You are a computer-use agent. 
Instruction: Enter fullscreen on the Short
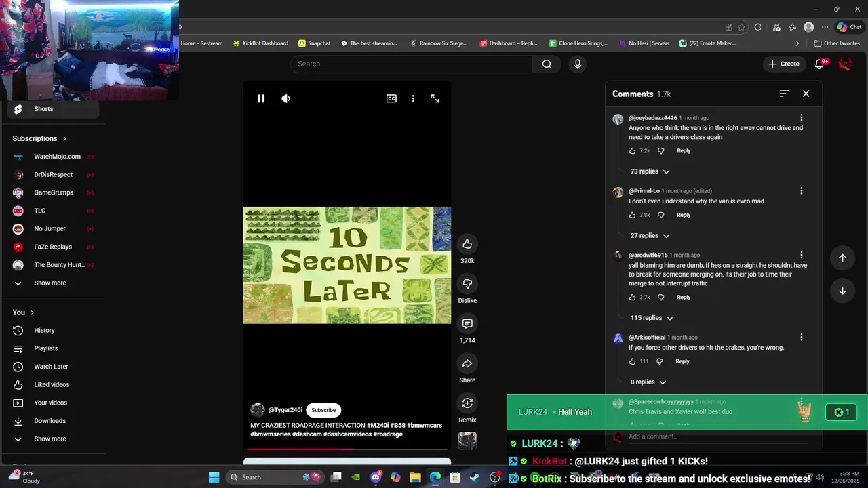[435, 98]
